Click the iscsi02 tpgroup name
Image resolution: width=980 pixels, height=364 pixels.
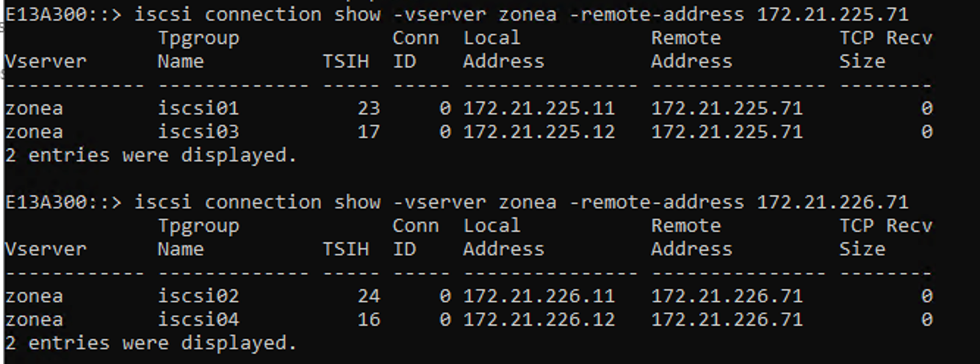pos(198,296)
